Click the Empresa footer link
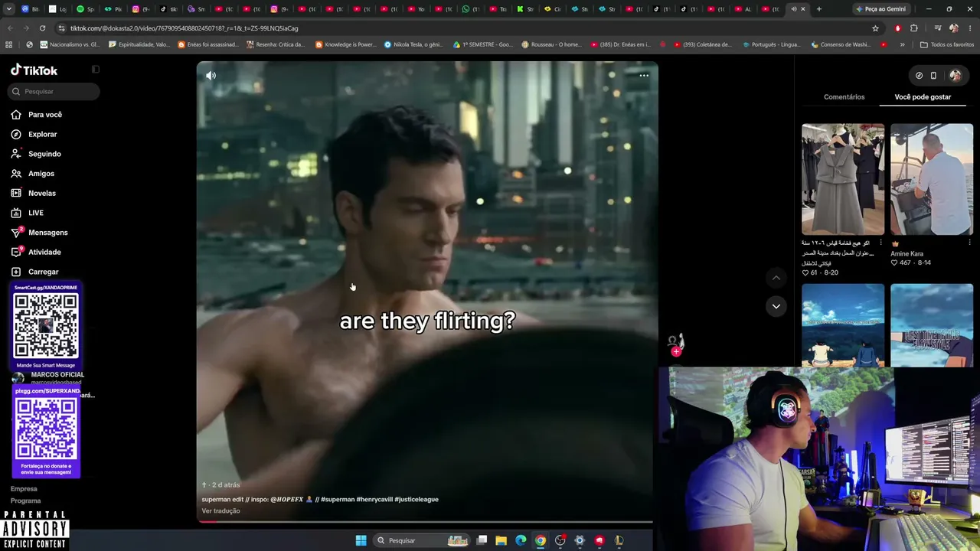The width and height of the screenshot is (980, 551). pyautogui.click(x=24, y=489)
